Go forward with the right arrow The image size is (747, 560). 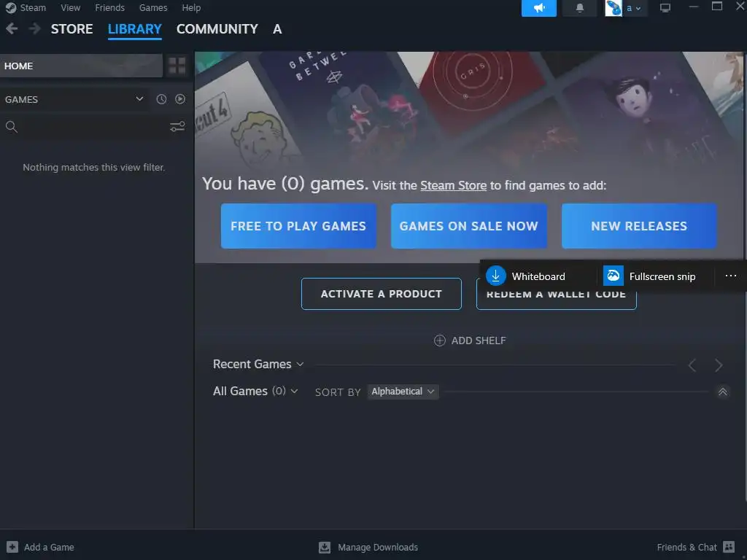(34, 29)
